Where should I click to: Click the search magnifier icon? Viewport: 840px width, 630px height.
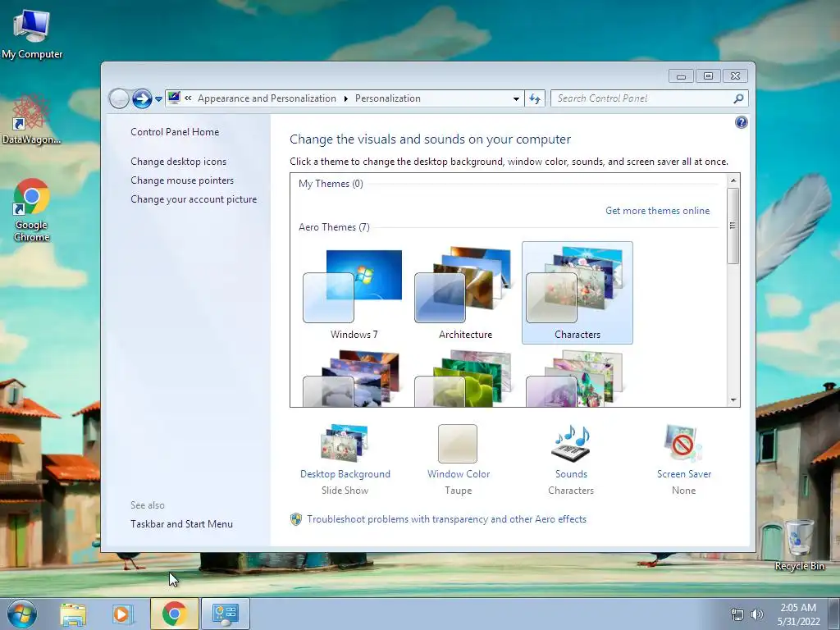738,98
